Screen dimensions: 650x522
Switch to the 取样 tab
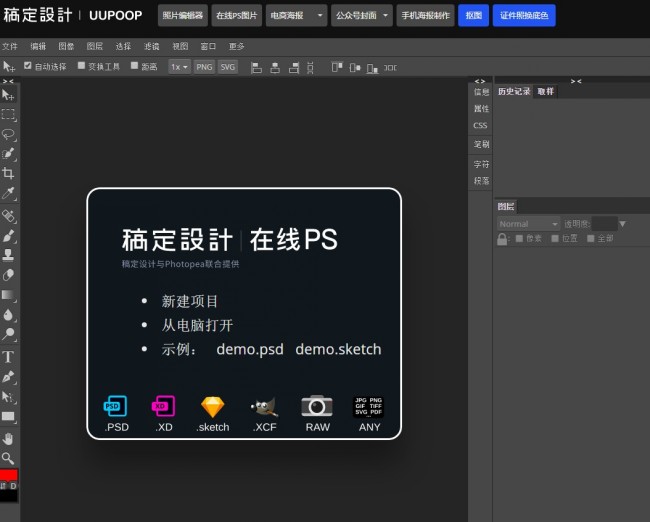click(546, 92)
